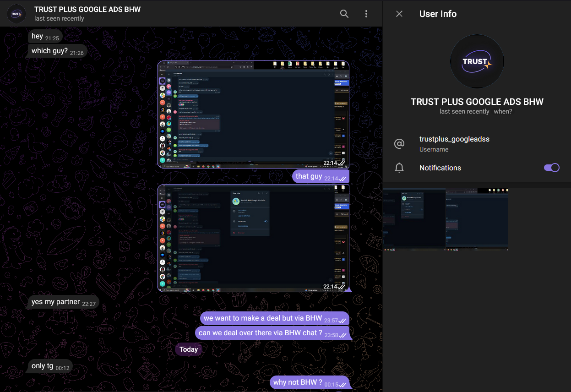The image size is (571, 392).
Task: Close the User Info panel
Action: click(399, 14)
